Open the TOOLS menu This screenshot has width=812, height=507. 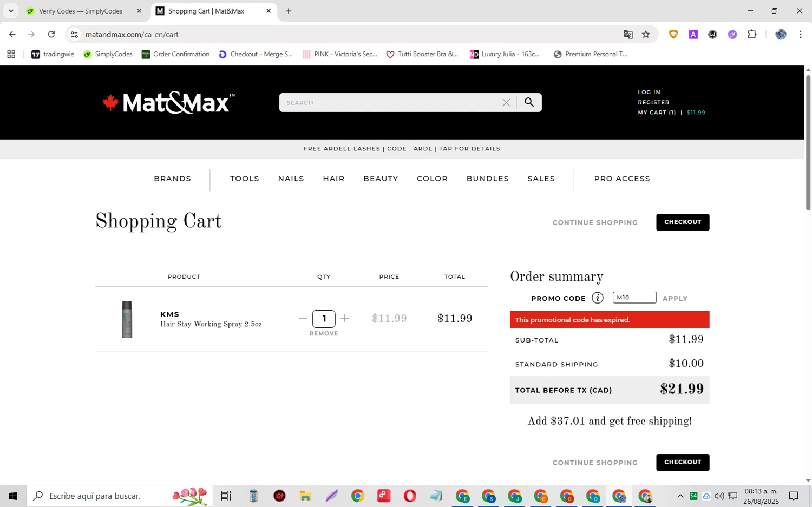(245, 179)
